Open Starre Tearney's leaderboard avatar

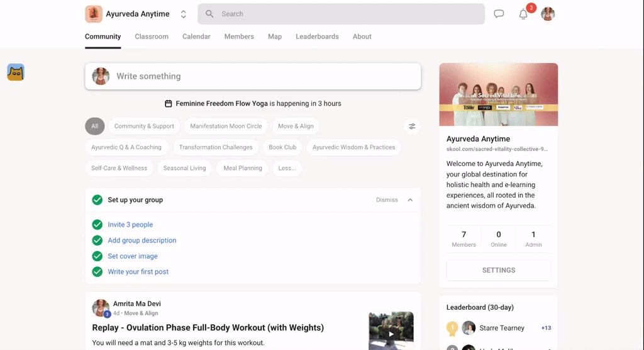point(469,328)
